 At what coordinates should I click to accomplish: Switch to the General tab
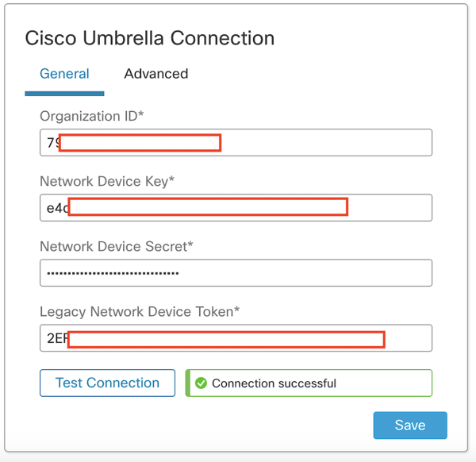[64, 74]
